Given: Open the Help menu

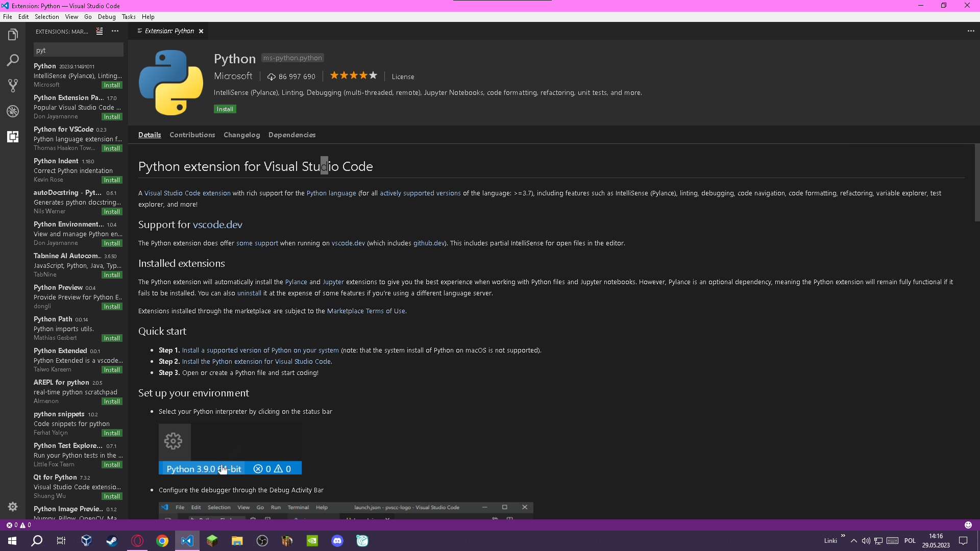Looking at the screenshot, I should click(148, 17).
